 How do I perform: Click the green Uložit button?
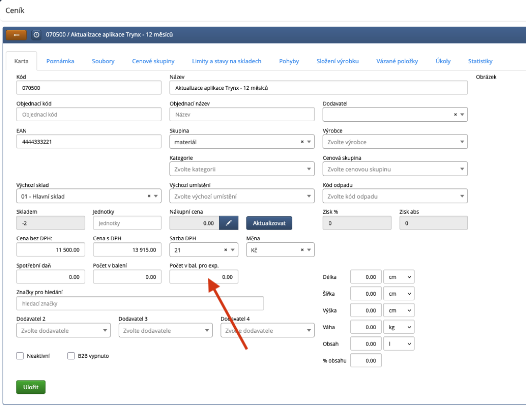(31, 387)
